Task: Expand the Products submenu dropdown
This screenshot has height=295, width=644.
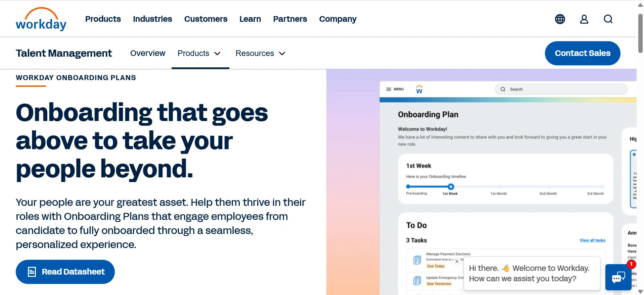Action: click(199, 53)
